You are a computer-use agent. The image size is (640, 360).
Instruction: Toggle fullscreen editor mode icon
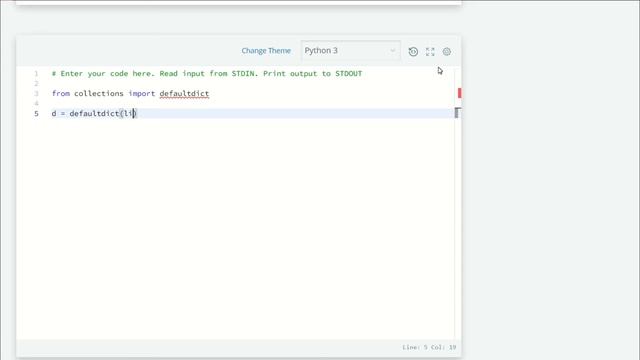[430, 51]
